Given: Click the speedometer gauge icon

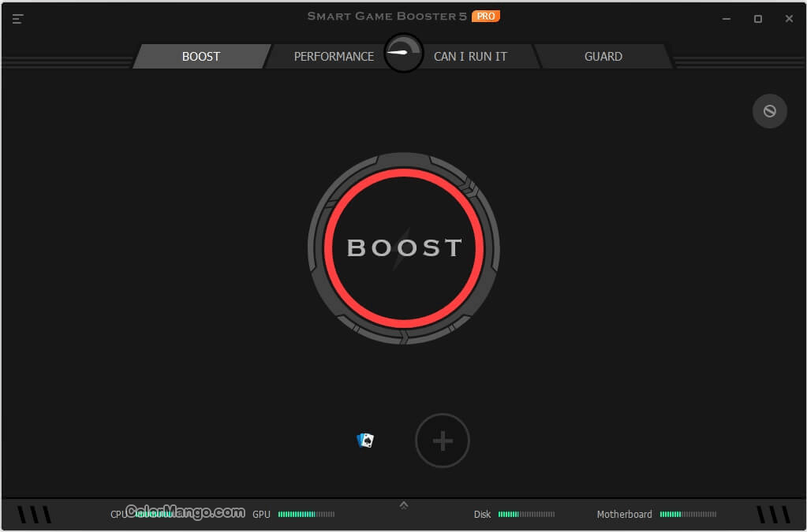Looking at the screenshot, I should click(404, 53).
